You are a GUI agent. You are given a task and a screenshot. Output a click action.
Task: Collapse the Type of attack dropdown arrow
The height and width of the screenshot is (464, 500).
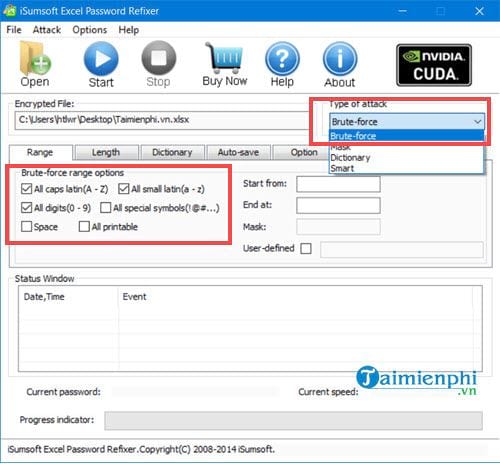478,121
